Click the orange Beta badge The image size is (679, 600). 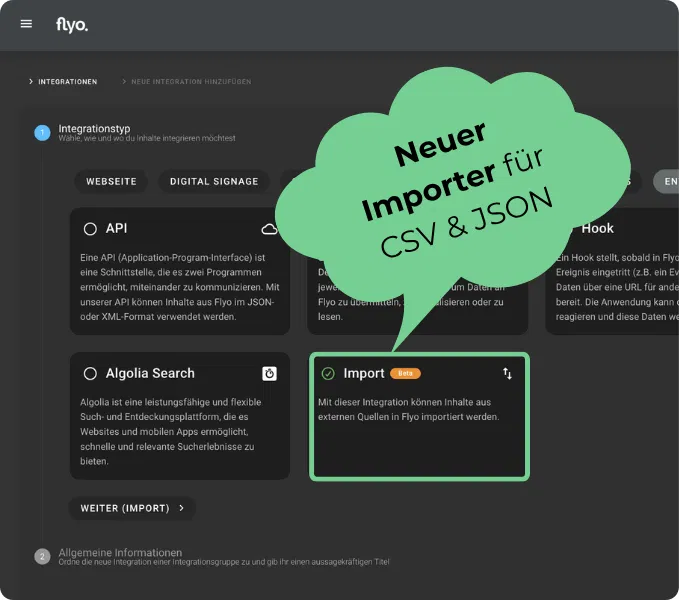(x=405, y=373)
